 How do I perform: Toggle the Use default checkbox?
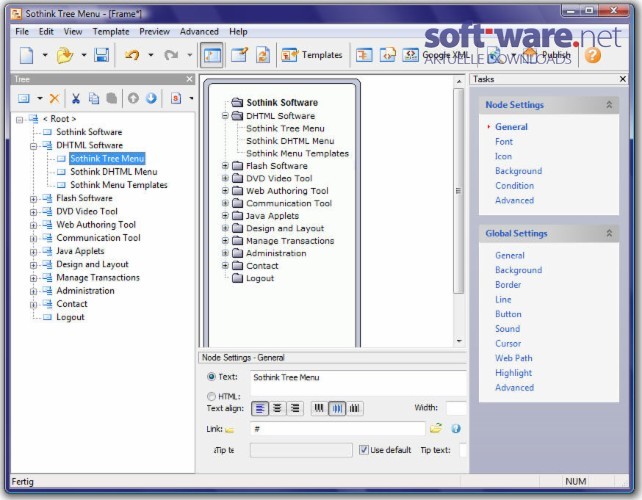coord(363,450)
